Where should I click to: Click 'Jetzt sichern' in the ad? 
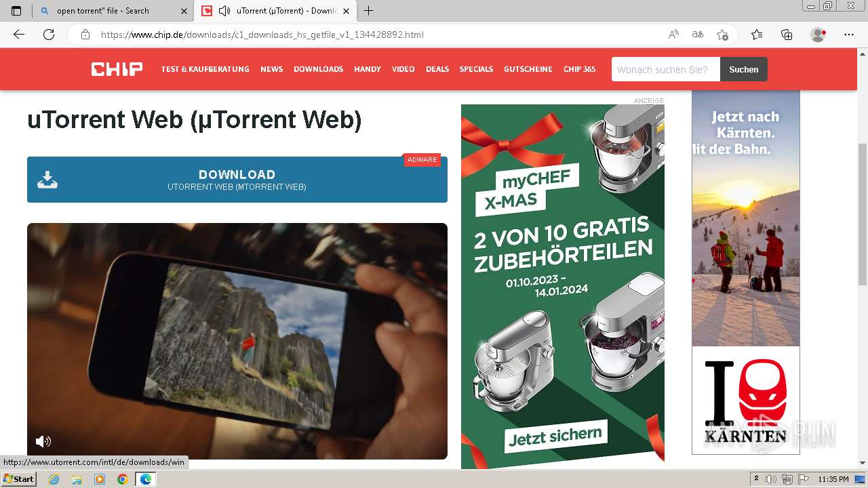click(555, 436)
